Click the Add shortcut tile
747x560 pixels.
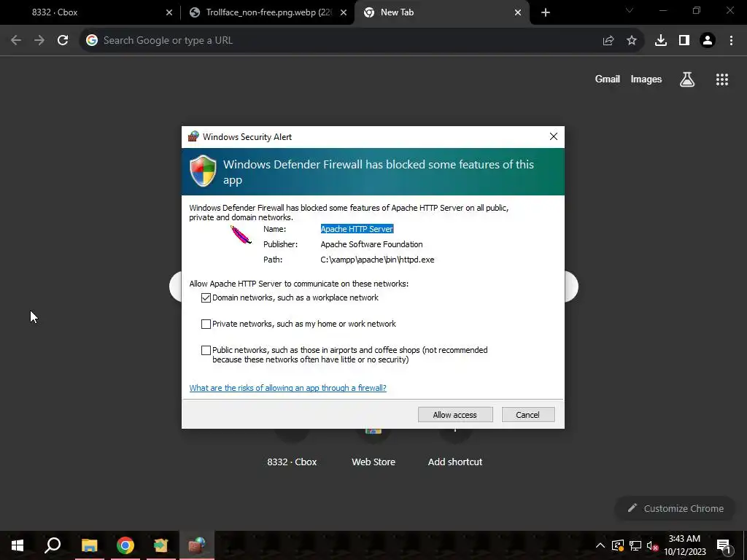coord(455,462)
